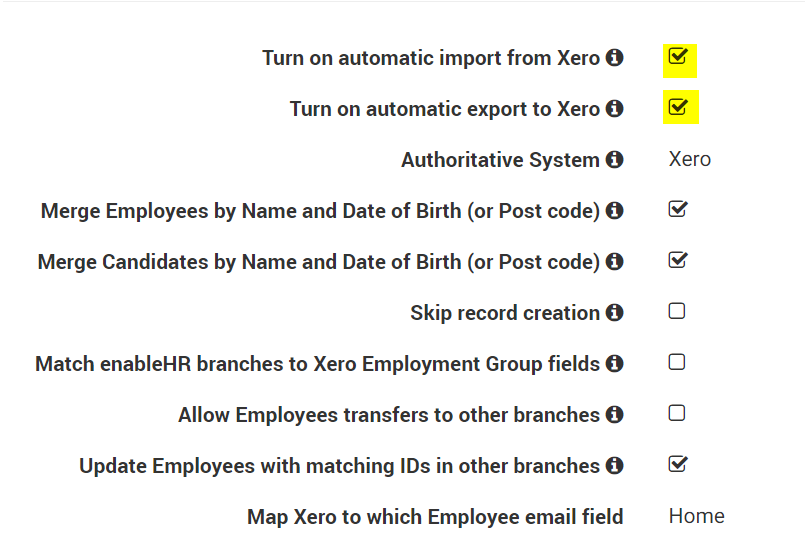Enable Allow Employees transfers to other branches
805x546 pixels.
(x=677, y=413)
